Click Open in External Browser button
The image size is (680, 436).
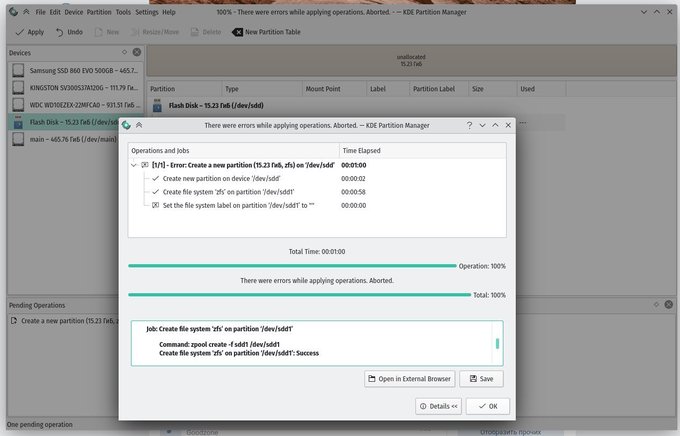tap(409, 379)
